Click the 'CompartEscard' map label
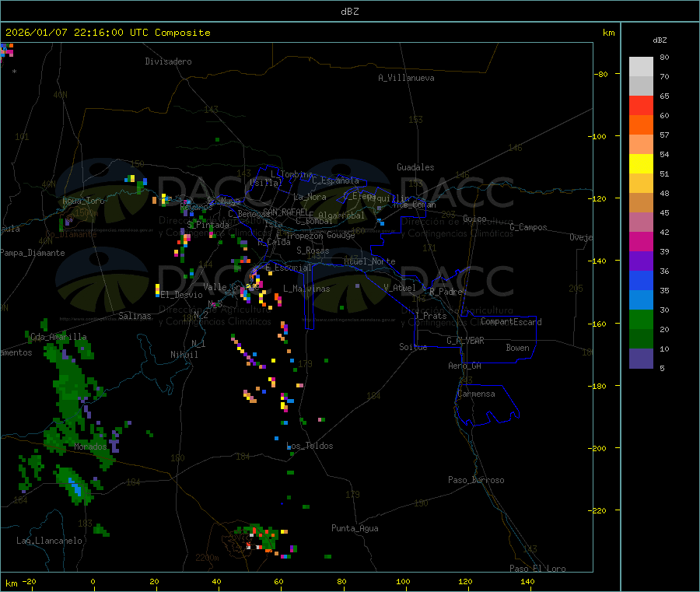700x592 pixels. click(x=511, y=322)
